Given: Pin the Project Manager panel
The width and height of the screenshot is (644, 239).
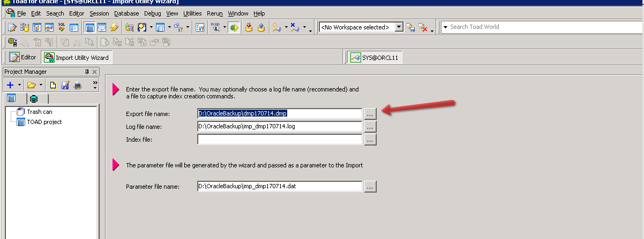Looking at the screenshot, I should tap(87, 72).
